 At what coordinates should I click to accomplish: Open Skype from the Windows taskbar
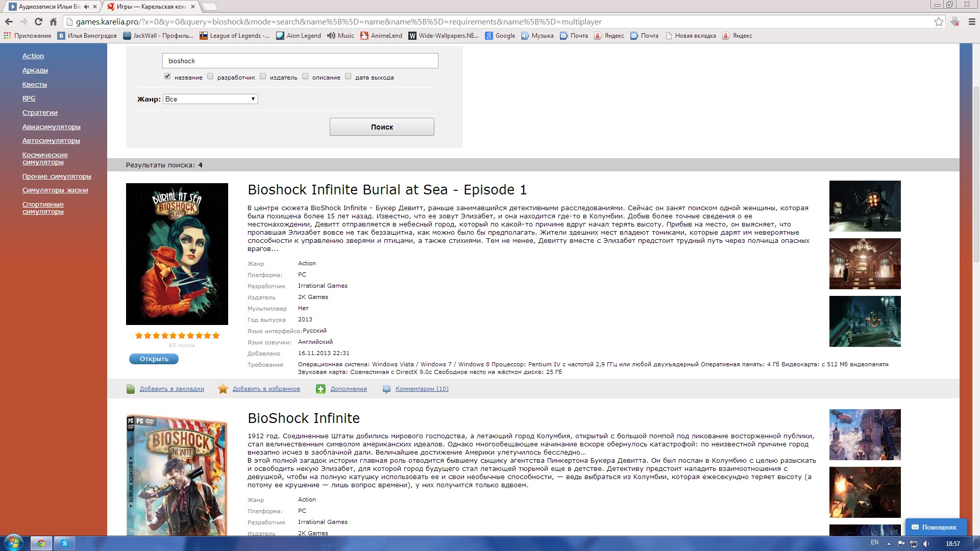pos(65,543)
